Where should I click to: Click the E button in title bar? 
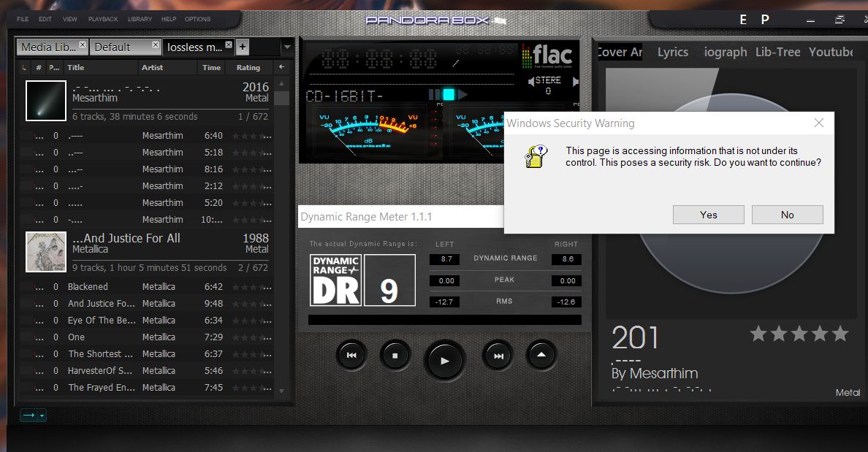[x=743, y=20]
